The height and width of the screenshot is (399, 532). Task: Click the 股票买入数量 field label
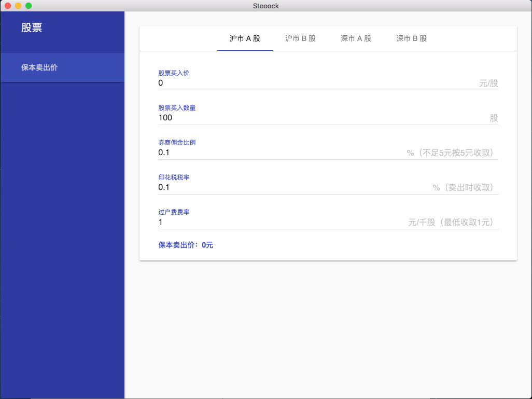(x=177, y=107)
